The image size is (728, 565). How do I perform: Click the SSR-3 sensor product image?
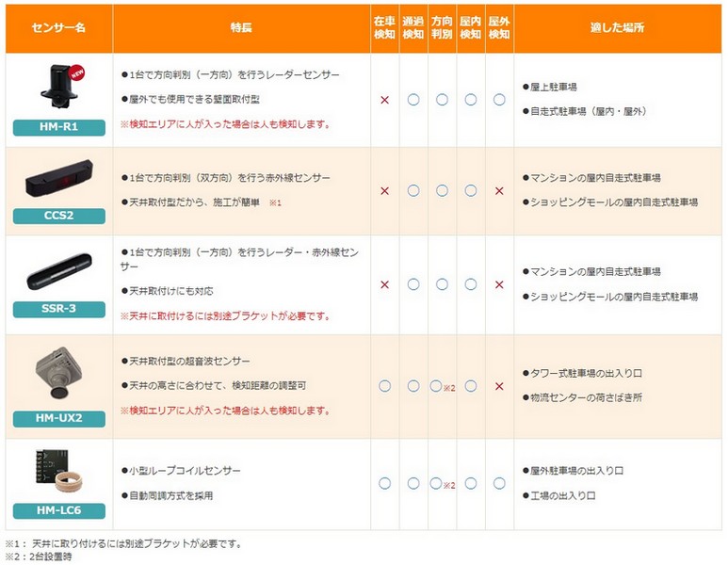(x=58, y=272)
